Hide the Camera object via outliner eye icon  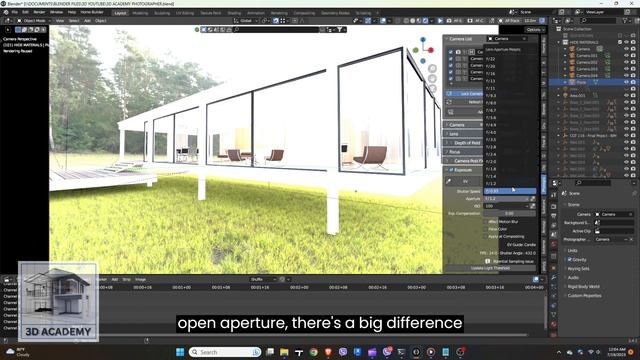(x=627, y=49)
